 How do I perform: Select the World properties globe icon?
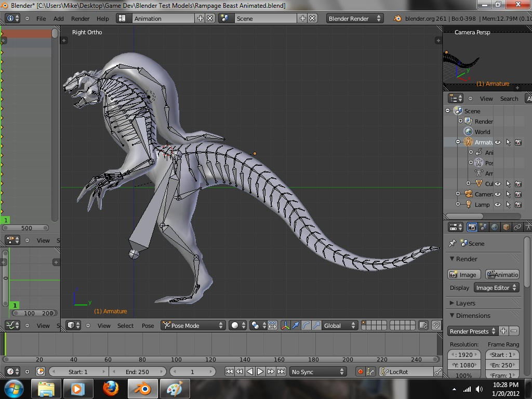tap(495, 228)
